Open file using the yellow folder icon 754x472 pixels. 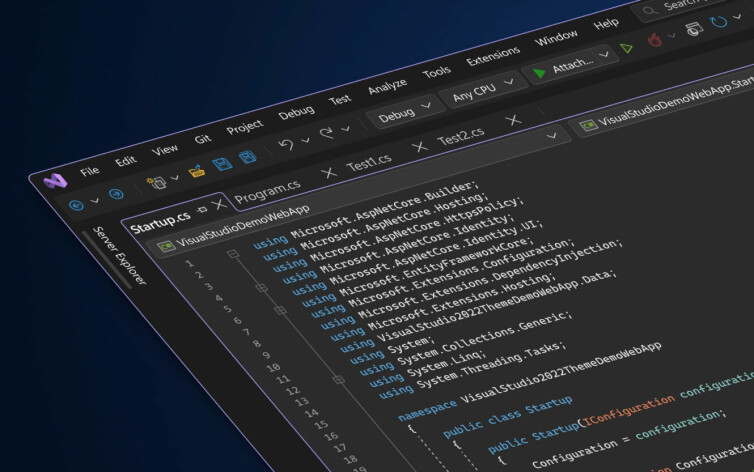point(197,171)
